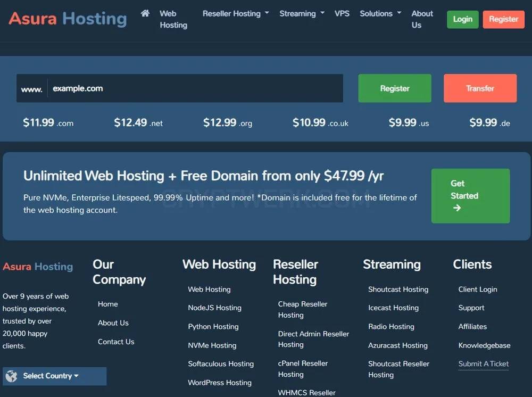Open the NodeJS Hosting link
The image size is (532, 397).
click(x=214, y=308)
